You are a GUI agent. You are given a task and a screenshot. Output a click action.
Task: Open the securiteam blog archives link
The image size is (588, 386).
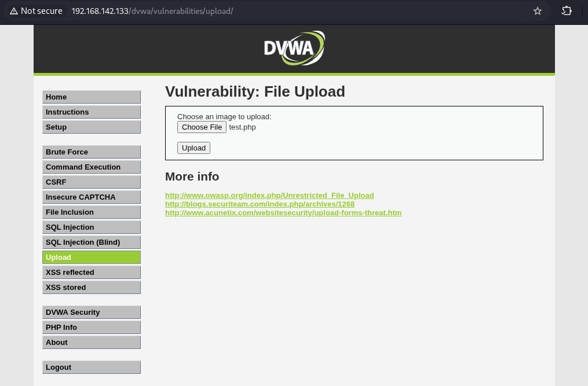(260, 204)
